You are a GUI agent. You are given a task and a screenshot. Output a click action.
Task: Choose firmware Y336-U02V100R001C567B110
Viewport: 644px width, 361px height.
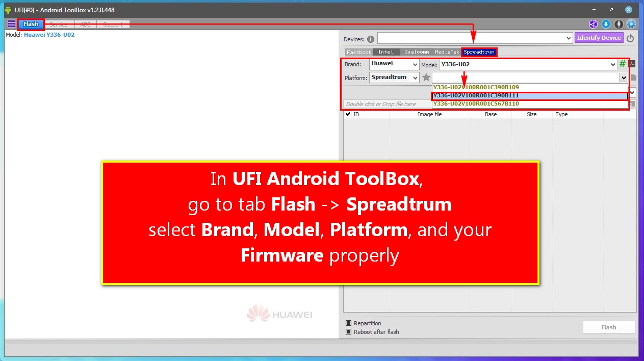[x=529, y=104]
